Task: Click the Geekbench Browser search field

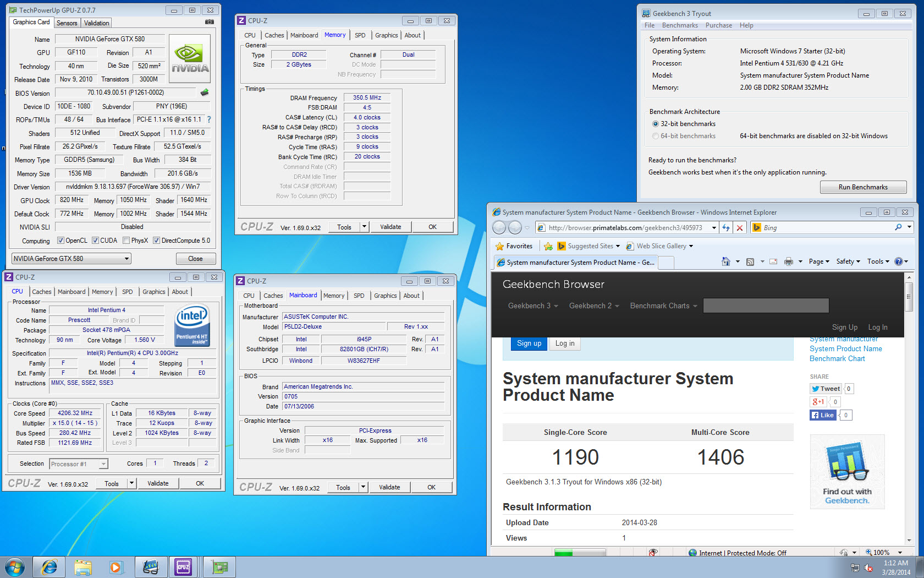Action: pyautogui.click(x=766, y=306)
